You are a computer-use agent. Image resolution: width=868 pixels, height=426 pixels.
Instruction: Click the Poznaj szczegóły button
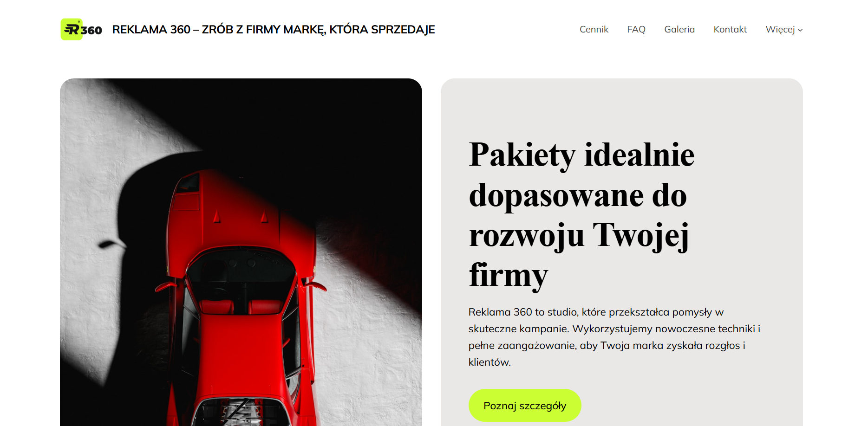click(525, 406)
